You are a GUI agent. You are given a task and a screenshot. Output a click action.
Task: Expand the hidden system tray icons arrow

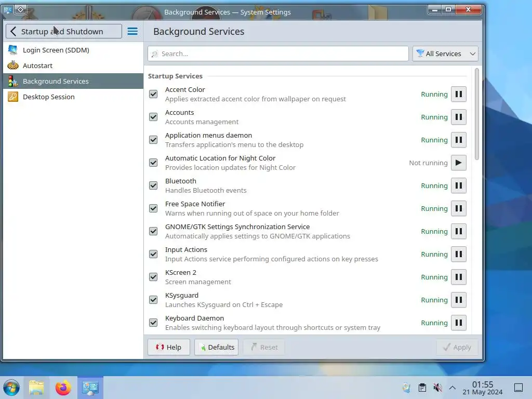[x=453, y=388]
